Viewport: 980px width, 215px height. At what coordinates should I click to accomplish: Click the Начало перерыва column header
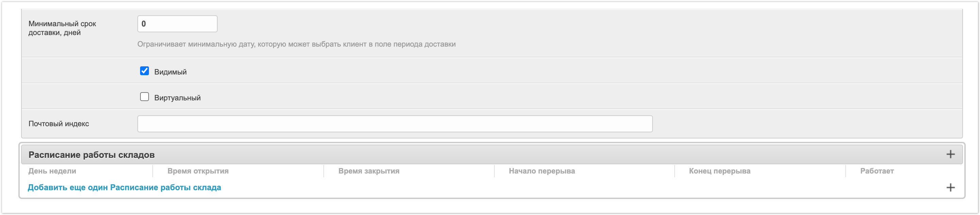click(542, 171)
